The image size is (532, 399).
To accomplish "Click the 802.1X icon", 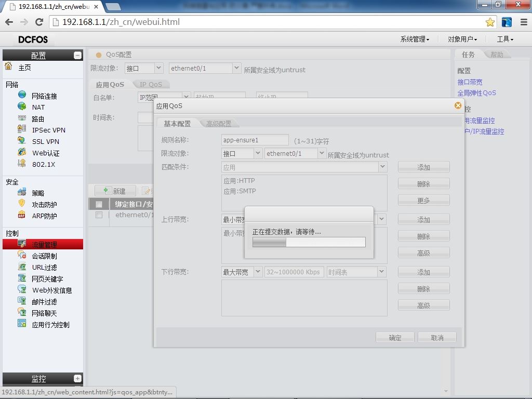I will pyautogui.click(x=22, y=163).
